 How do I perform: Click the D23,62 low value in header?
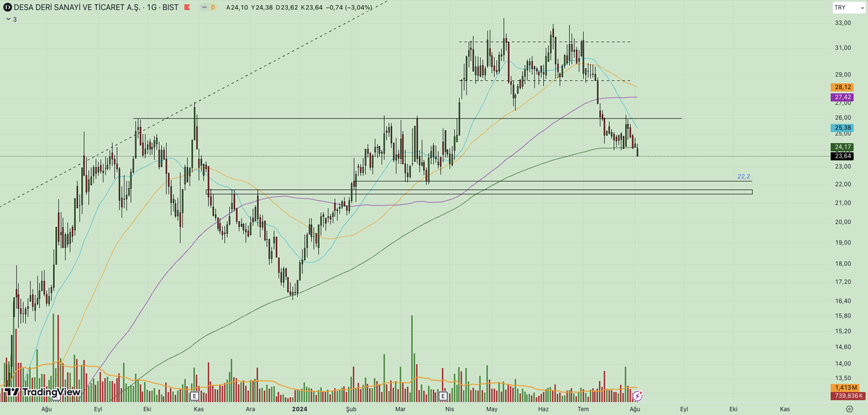point(287,7)
